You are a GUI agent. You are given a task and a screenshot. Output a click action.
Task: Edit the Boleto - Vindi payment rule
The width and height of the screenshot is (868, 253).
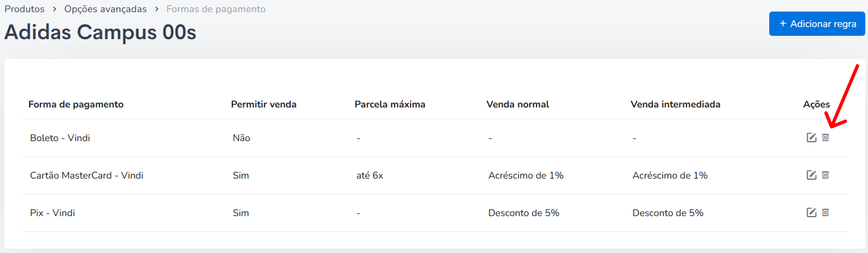pos(811,138)
